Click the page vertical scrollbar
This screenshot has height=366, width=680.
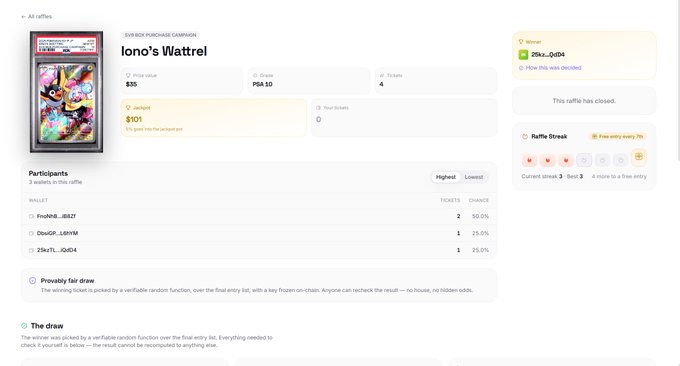coord(678,81)
